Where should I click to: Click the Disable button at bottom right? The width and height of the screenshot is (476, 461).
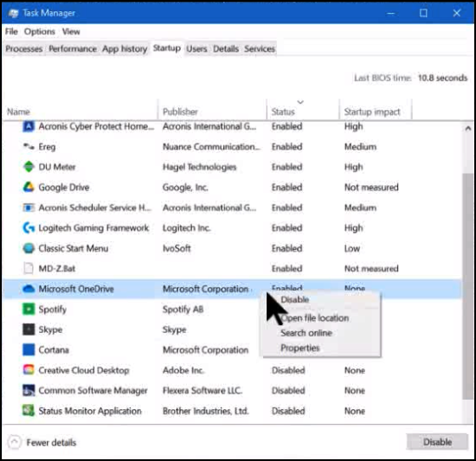pyautogui.click(x=437, y=442)
